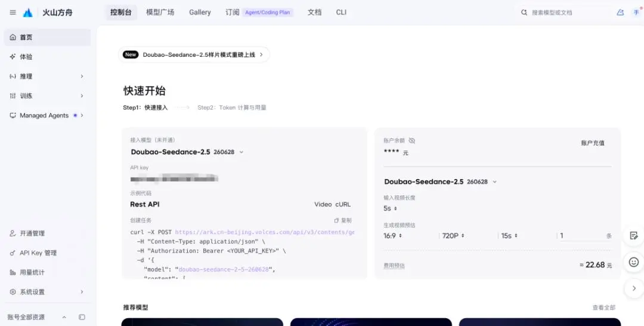Viewport: 644px width, 326px height.
Task: Toggle account balance visibility eye icon
Action: pos(412,140)
